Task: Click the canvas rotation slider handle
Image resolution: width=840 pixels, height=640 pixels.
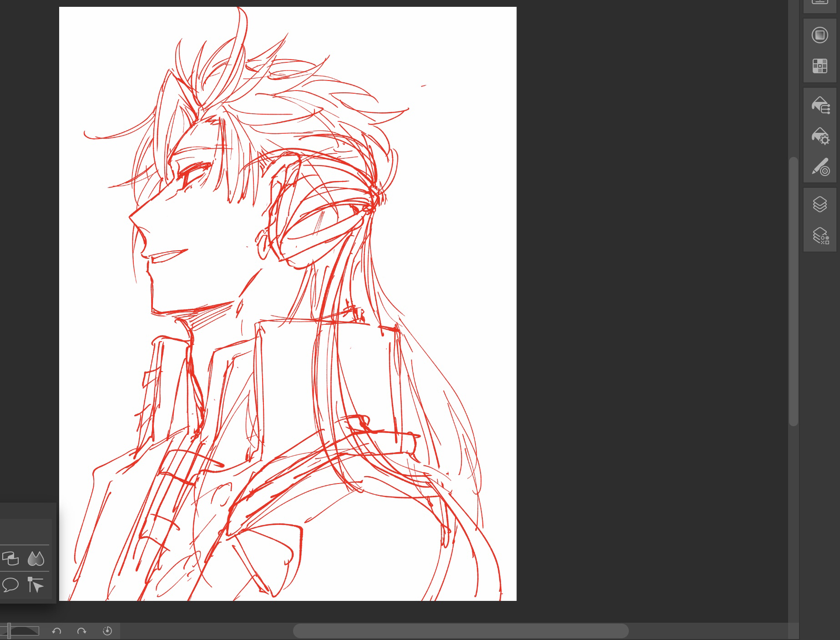Action: click(9, 631)
